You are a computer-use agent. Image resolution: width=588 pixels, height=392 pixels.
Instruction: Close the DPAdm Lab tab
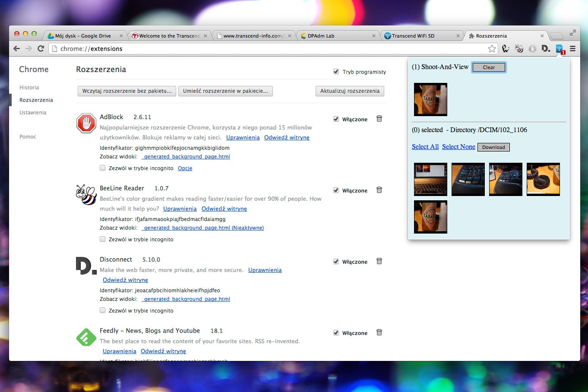(x=374, y=36)
